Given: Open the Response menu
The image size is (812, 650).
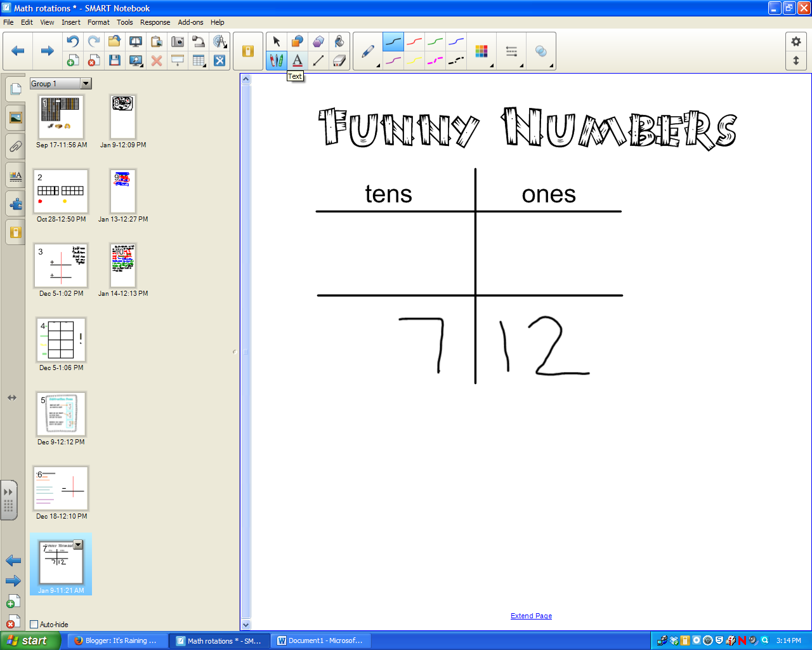Looking at the screenshot, I should pos(155,22).
